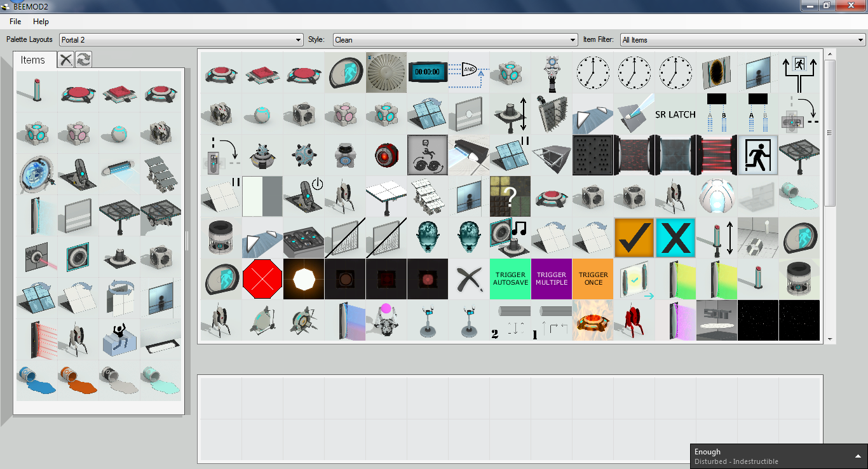Select the glowing white orb item
The width and height of the screenshot is (868, 469).
point(717,196)
